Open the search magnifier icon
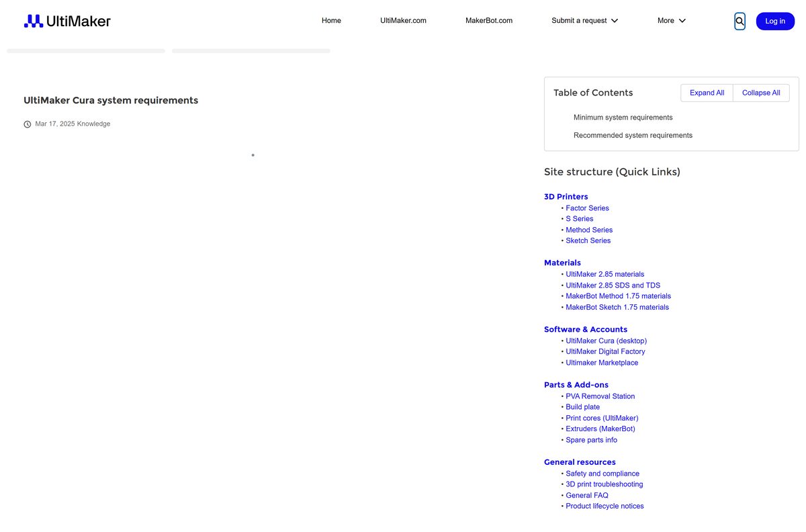 point(740,21)
